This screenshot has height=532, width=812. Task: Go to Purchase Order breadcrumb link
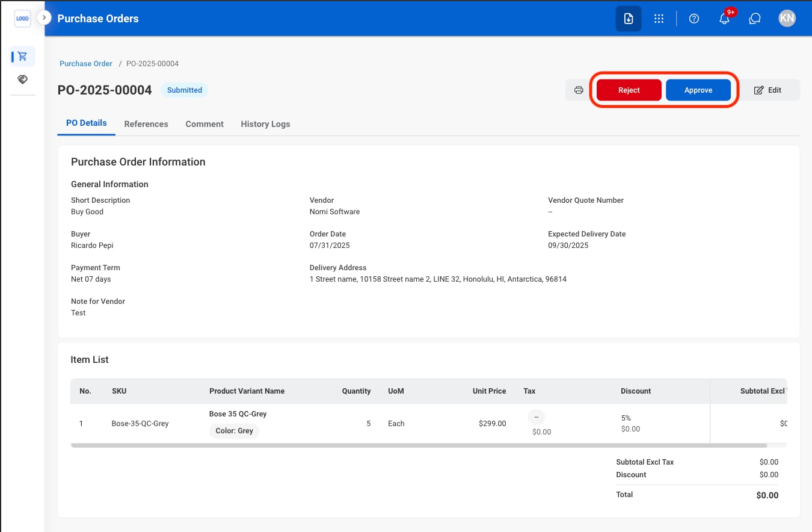coord(86,64)
